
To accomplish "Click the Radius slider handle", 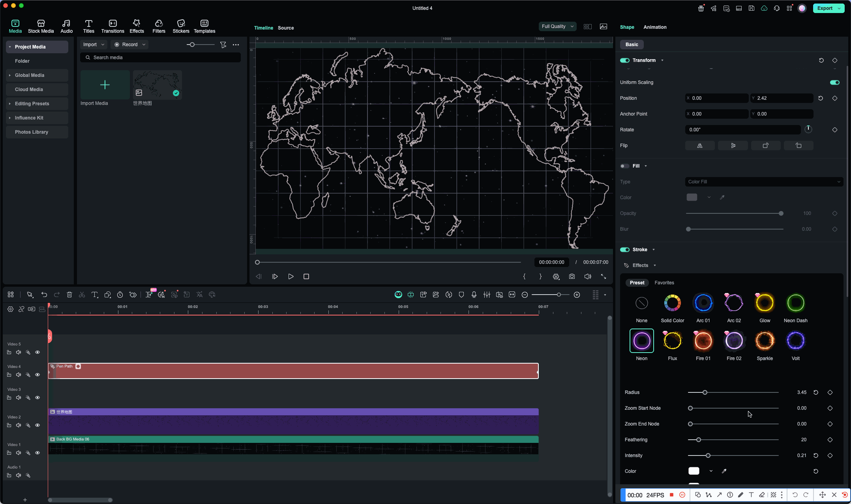I will coord(705,392).
